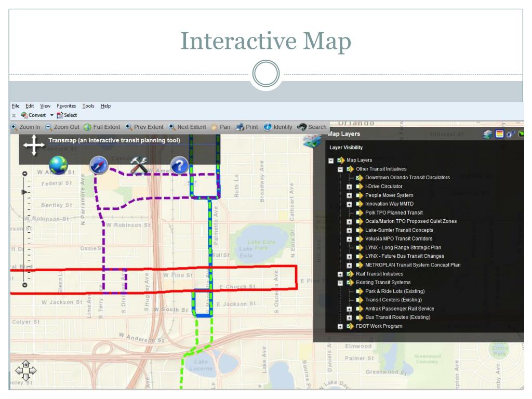Viewport: 532px width, 399px height.
Task: Click the layer stack icon in panel header
Action: pos(488,135)
